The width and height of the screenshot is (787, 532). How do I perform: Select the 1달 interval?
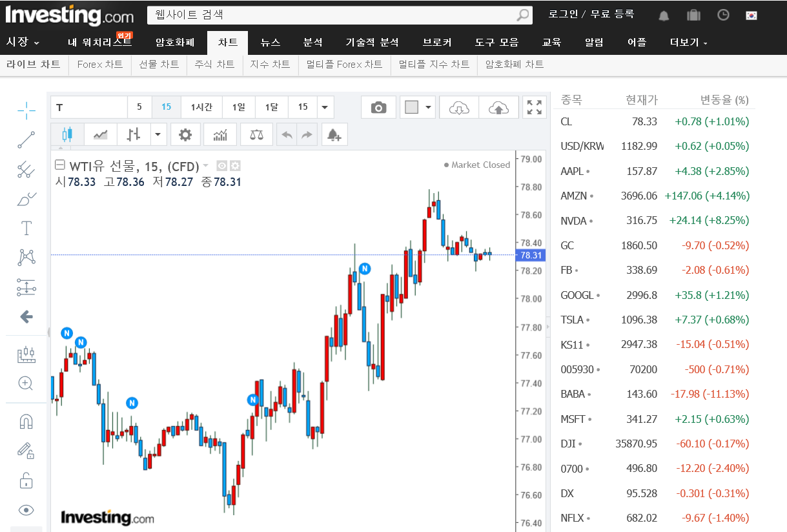click(x=272, y=107)
